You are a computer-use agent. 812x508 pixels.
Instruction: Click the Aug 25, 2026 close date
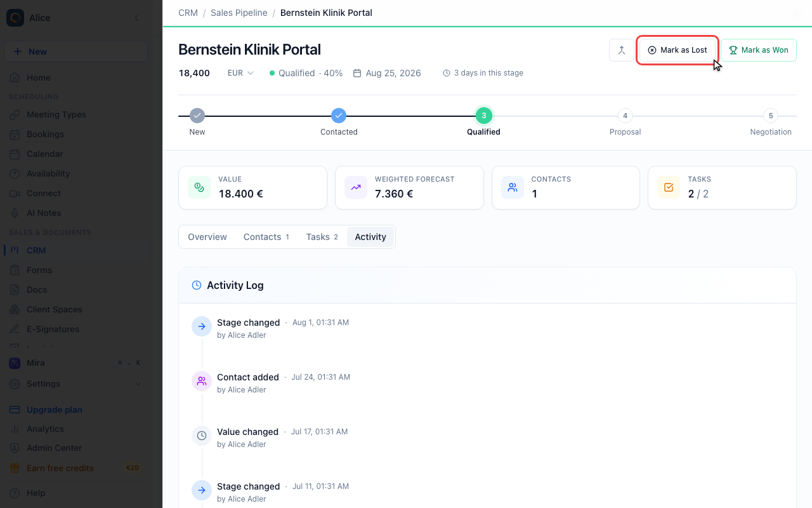pyautogui.click(x=393, y=73)
